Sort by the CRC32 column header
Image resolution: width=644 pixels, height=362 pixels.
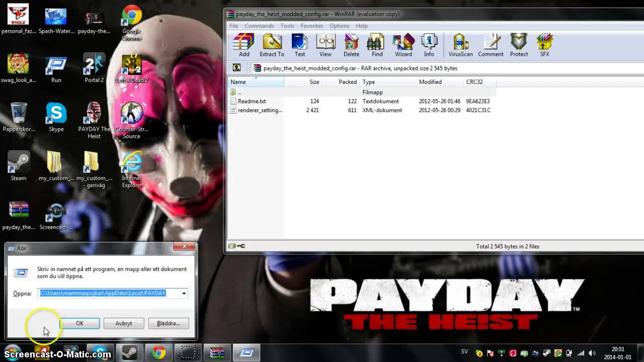point(480,82)
